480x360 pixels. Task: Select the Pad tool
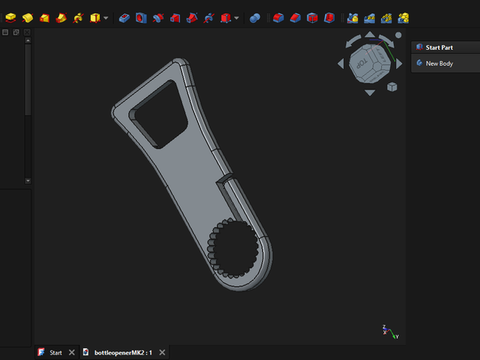[x=11, y=18]
